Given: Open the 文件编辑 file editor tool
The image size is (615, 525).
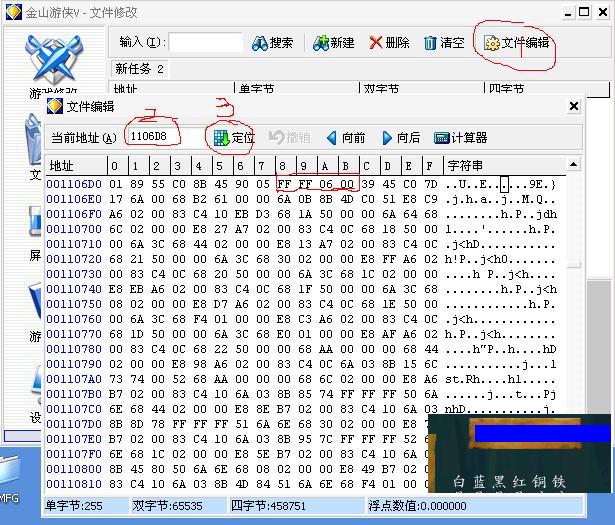Looking at the screenshot, I should click(516, 43).
